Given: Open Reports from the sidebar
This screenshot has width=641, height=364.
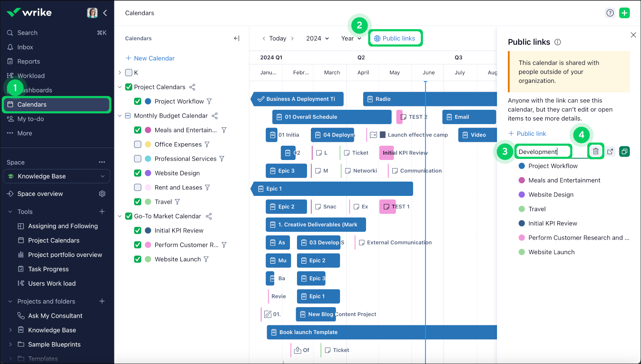Looking at the screenshot, I should click(28, 61).
